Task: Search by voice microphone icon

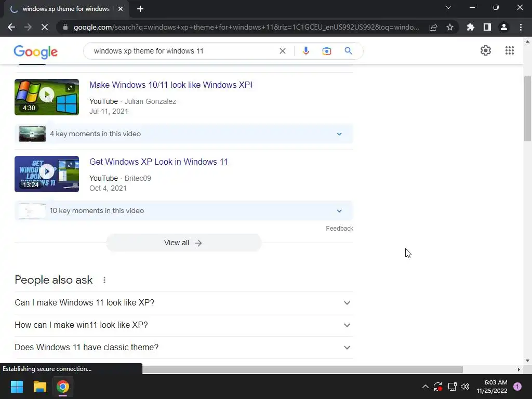Action: coord(305,51)
